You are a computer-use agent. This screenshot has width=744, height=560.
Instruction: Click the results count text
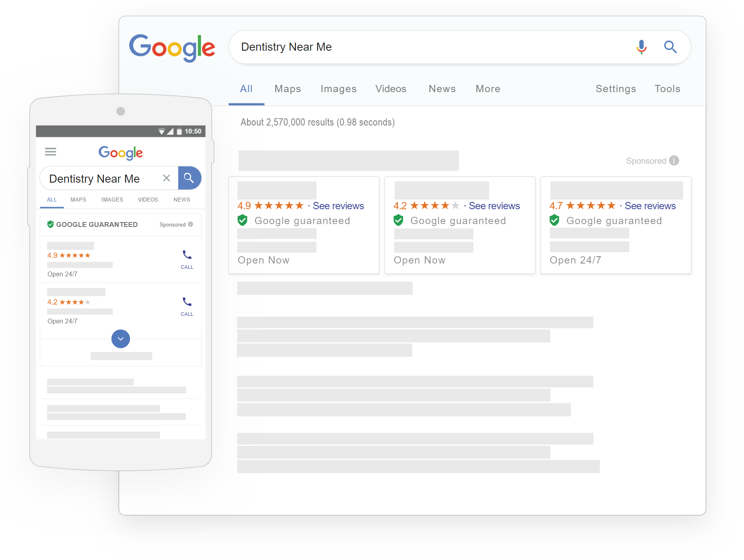tap(318, 122)
